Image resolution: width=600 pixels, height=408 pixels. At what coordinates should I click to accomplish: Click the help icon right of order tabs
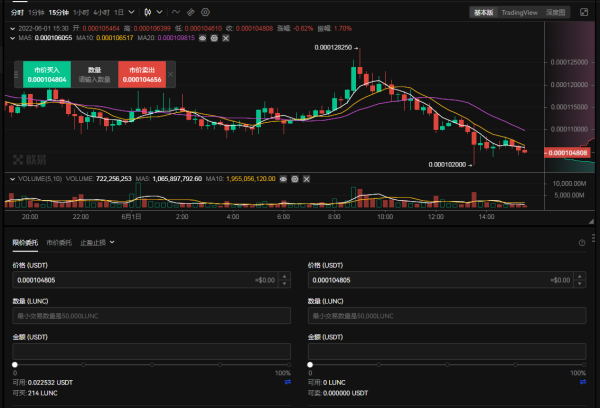click(x=581, y=243)
